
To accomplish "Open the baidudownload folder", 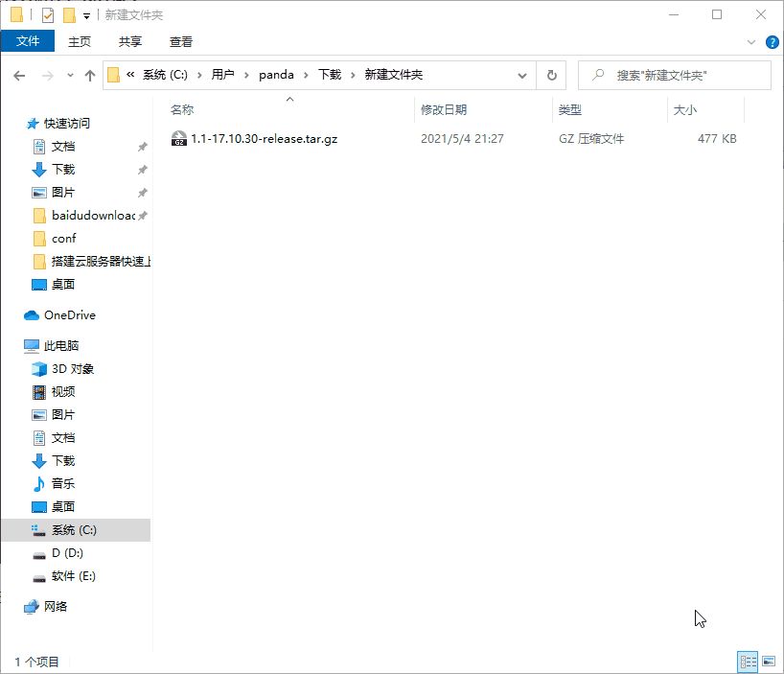I will coord(93,216).
